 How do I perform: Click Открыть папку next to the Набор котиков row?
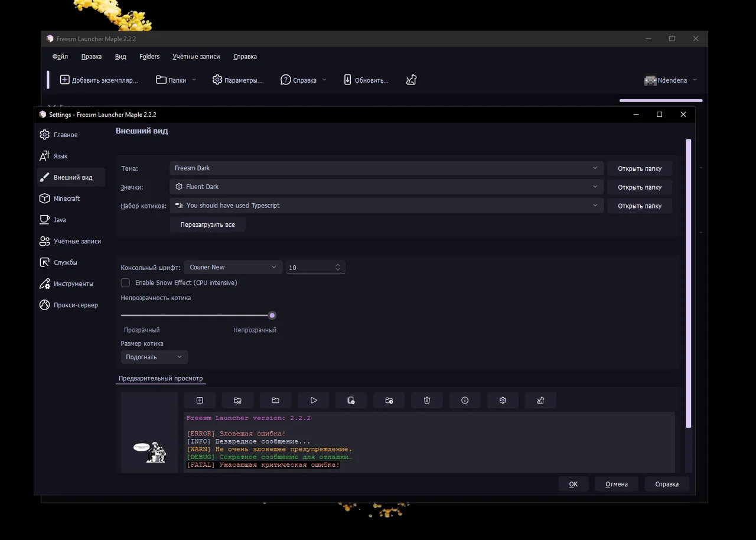[x=640, y=206]
